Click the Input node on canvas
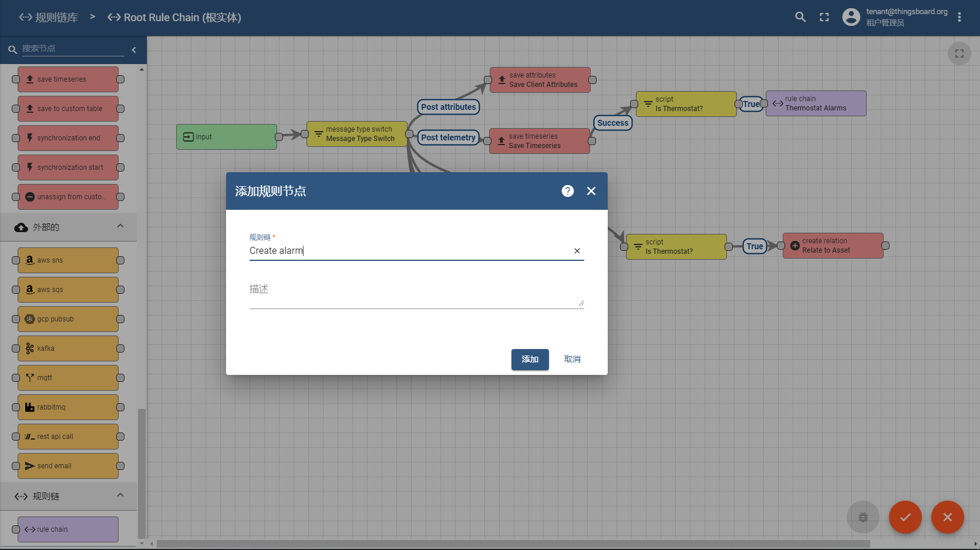 (x=227, y=137)
